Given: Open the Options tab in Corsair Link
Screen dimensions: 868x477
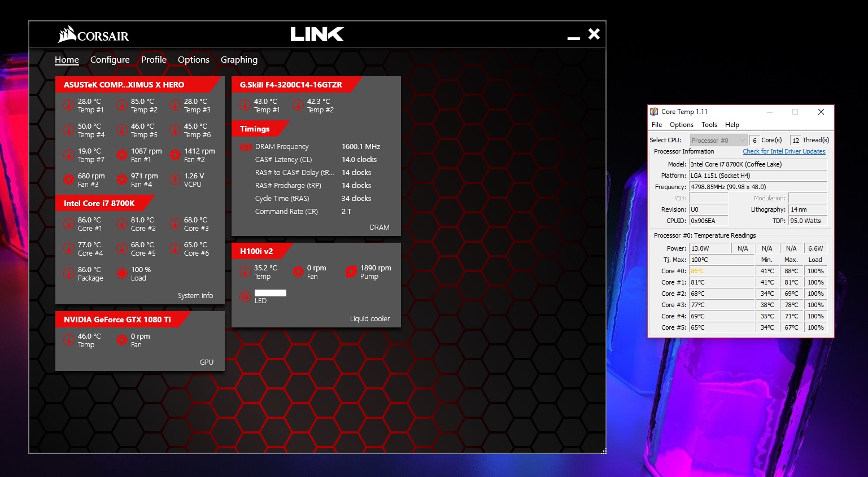Looking at the screenshot, I should pos(194,59).
